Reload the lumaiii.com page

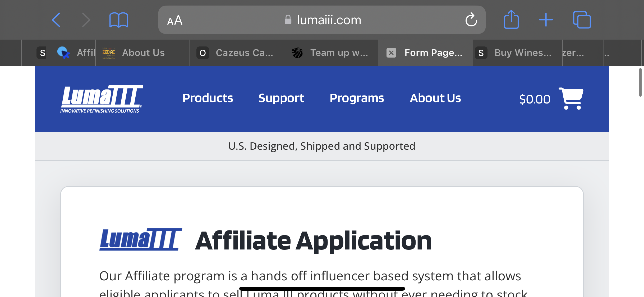pos(471,20)
